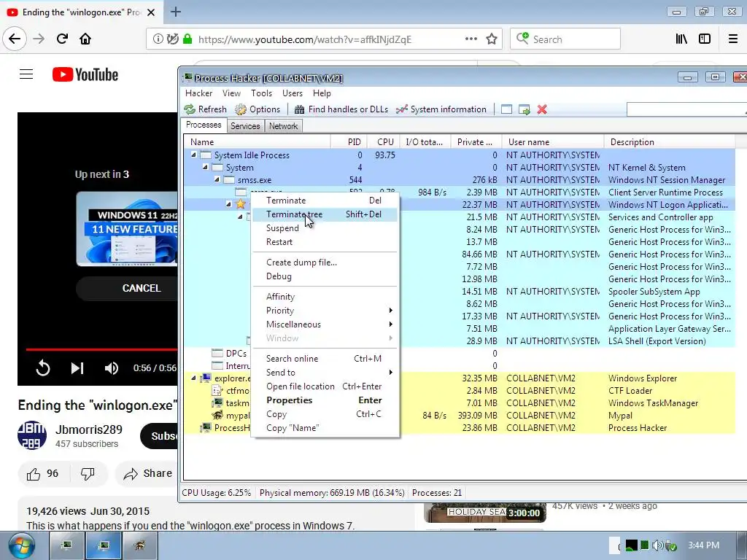Reload the YouTube page
This screenshot has height=560, width=747.
[62, 39]
